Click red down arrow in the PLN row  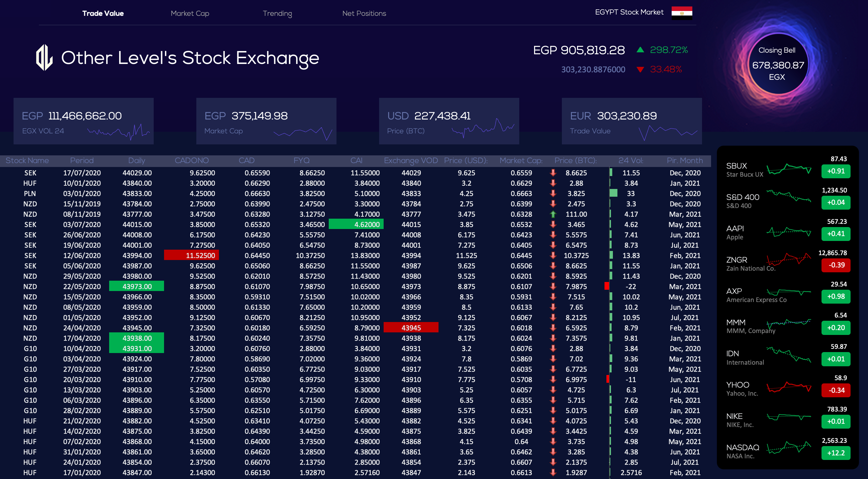point(553,193)
